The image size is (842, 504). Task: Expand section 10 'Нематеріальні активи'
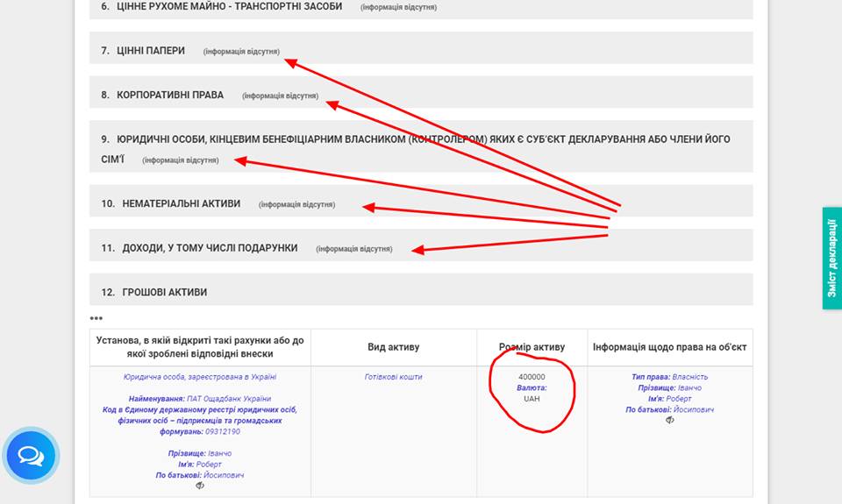tap(181, 203)
